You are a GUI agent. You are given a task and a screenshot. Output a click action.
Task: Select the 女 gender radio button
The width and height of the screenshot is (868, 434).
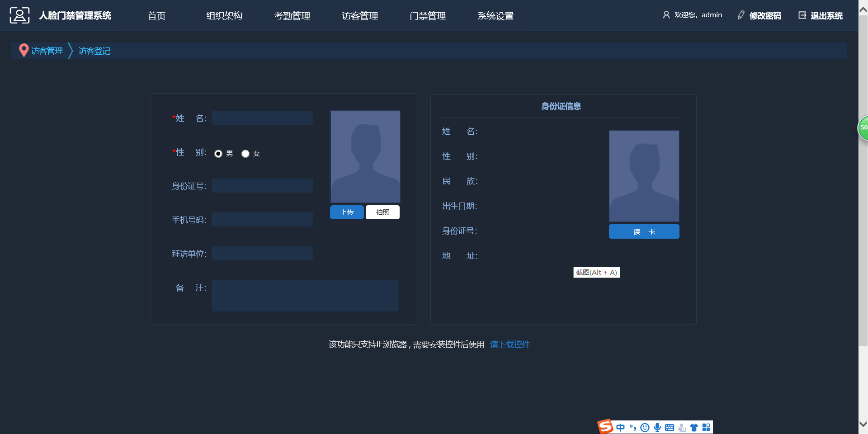pos(245,154)
